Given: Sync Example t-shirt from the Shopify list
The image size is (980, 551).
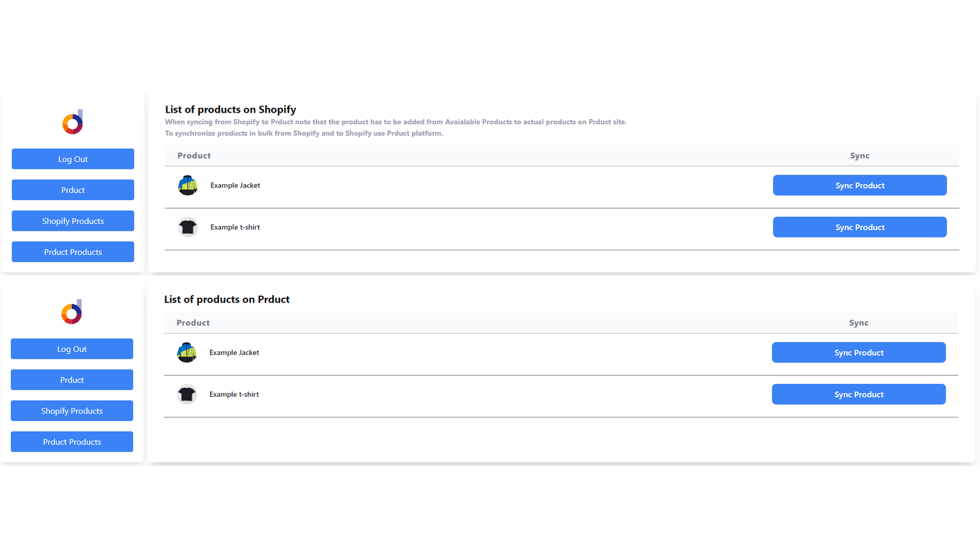Looking at the screenshot, I should (860, 227).
